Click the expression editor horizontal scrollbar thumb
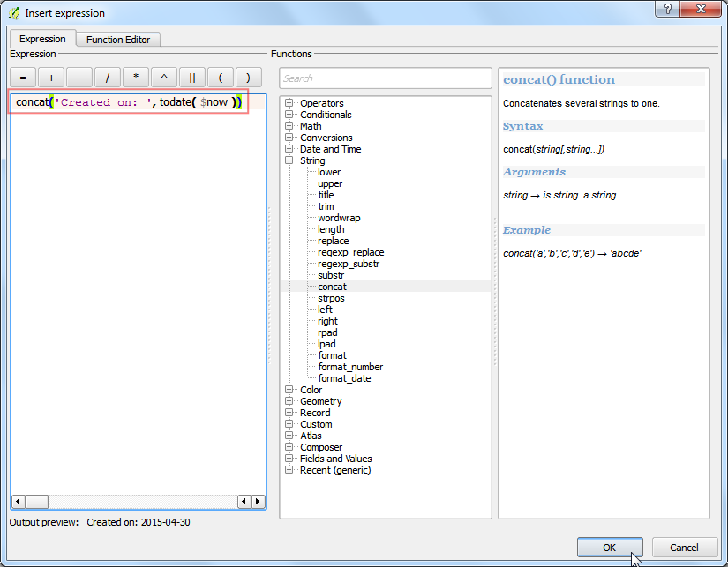 (37, 502)
